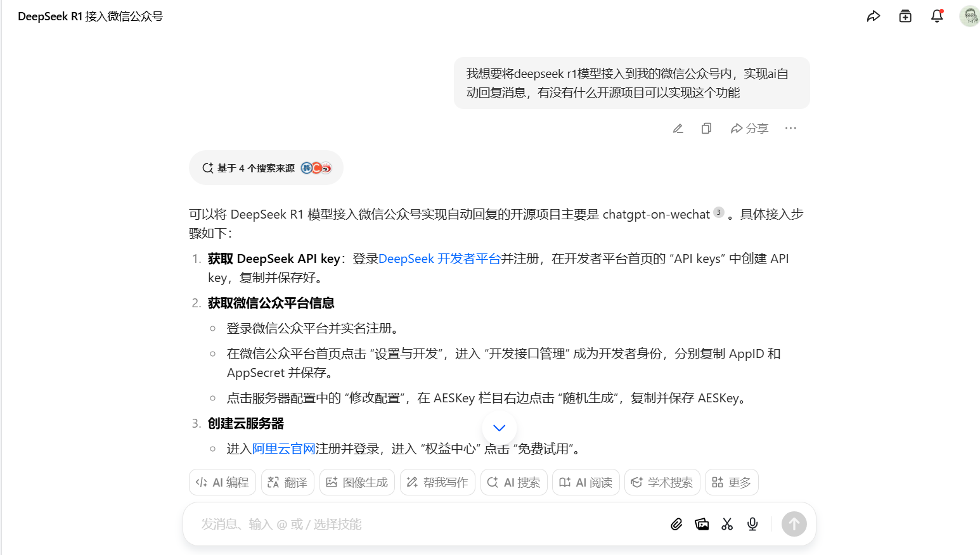980x555 pixels.
Task: Attach a file with paperclip icon
Action: [676, 524]
